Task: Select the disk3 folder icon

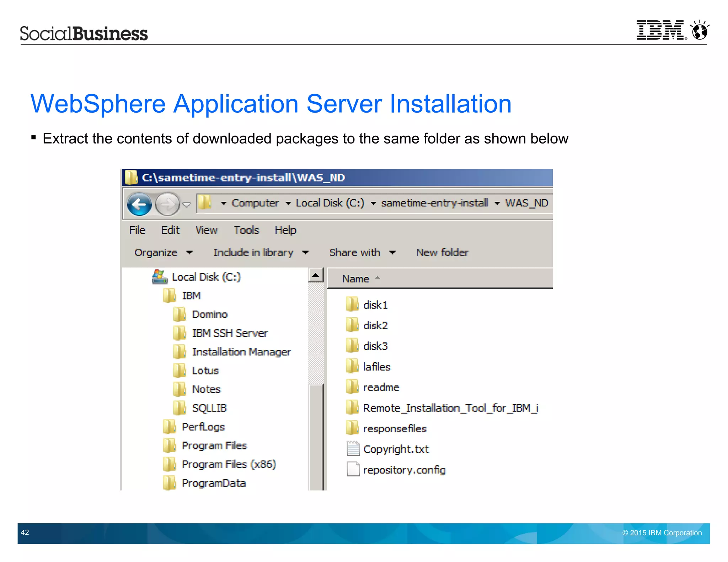Action: click(352, 346)
